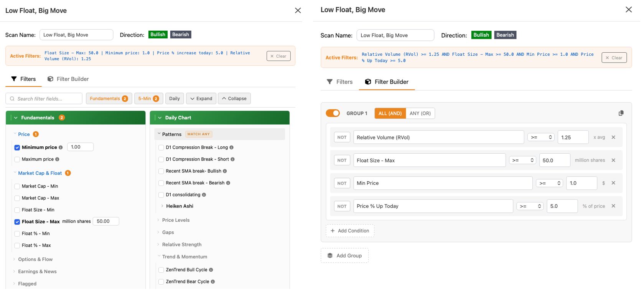Expand the Options & Flow subsection

(x=35, y=259)
